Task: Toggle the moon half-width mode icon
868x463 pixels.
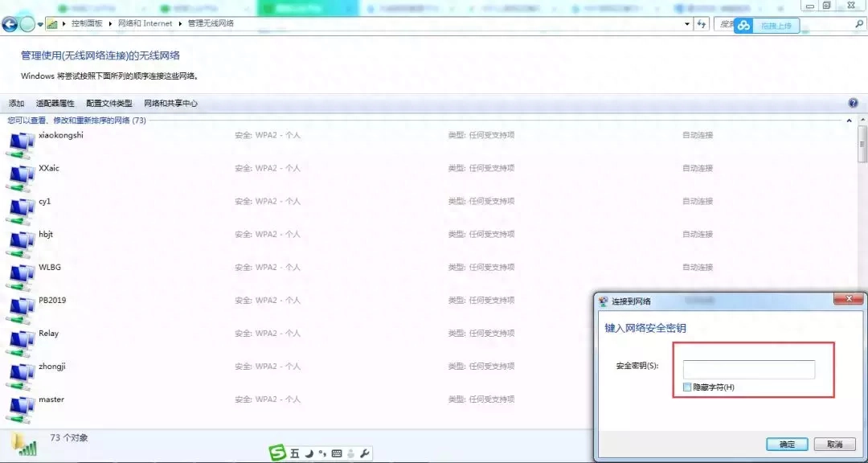Action: coord(309,453)
